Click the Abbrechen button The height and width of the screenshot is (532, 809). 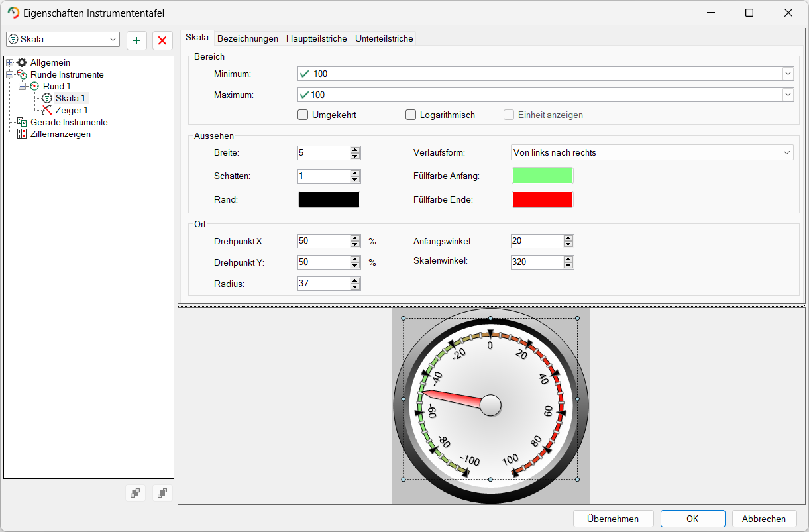(765, 519)
